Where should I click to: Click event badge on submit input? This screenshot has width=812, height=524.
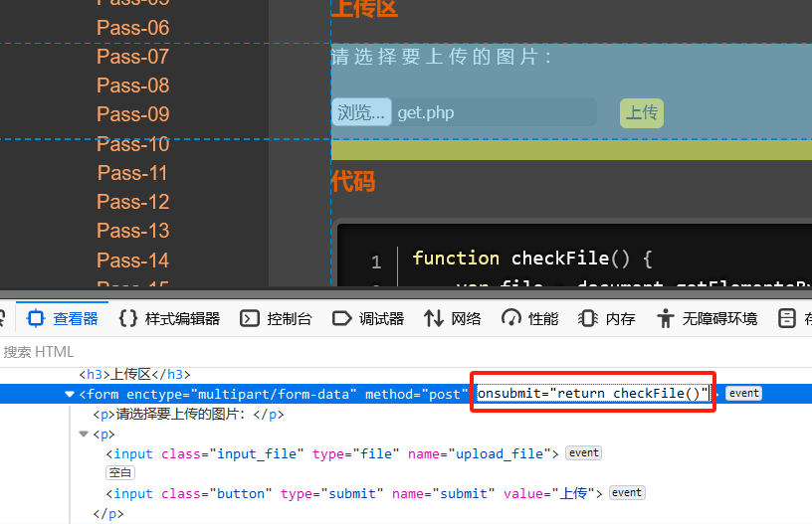click(x=627, y=493)
